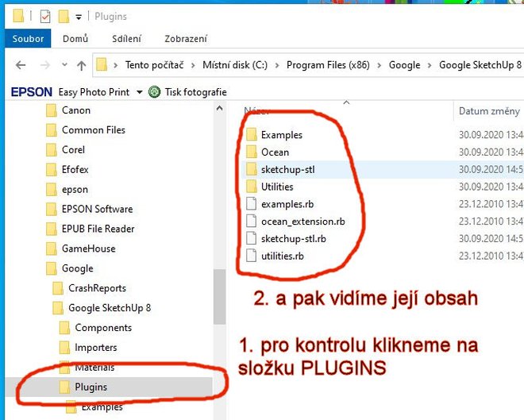Select the lowercase epson folder in tree

75,190
